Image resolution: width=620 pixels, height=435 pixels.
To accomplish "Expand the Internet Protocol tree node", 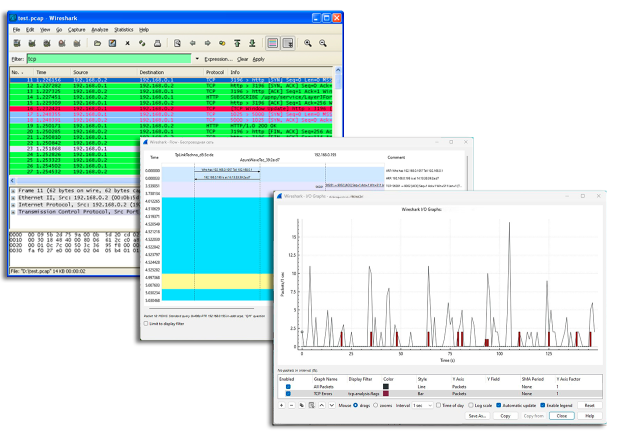I will click(13, 205).
